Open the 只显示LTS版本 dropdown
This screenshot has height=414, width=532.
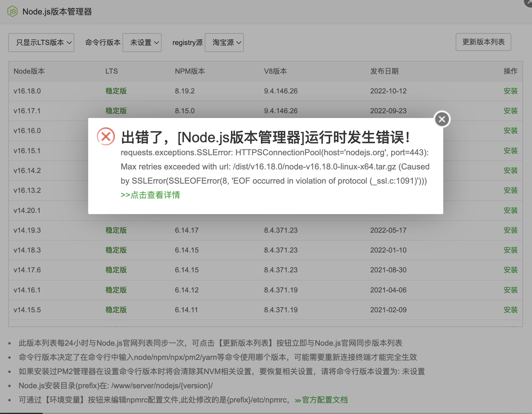coord(41,43)
